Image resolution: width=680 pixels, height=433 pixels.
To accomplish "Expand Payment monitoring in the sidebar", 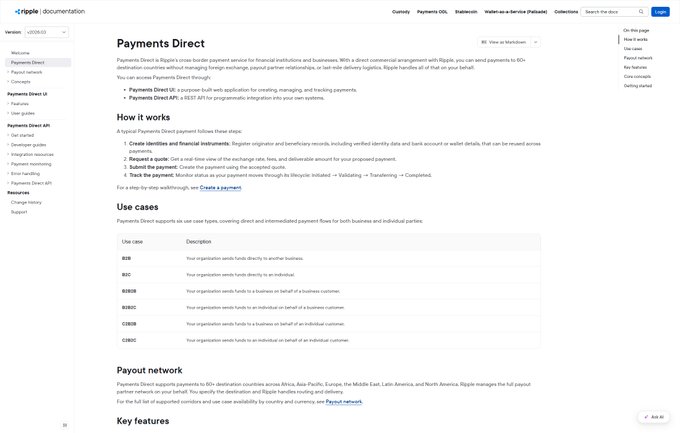I will (30, 164).
